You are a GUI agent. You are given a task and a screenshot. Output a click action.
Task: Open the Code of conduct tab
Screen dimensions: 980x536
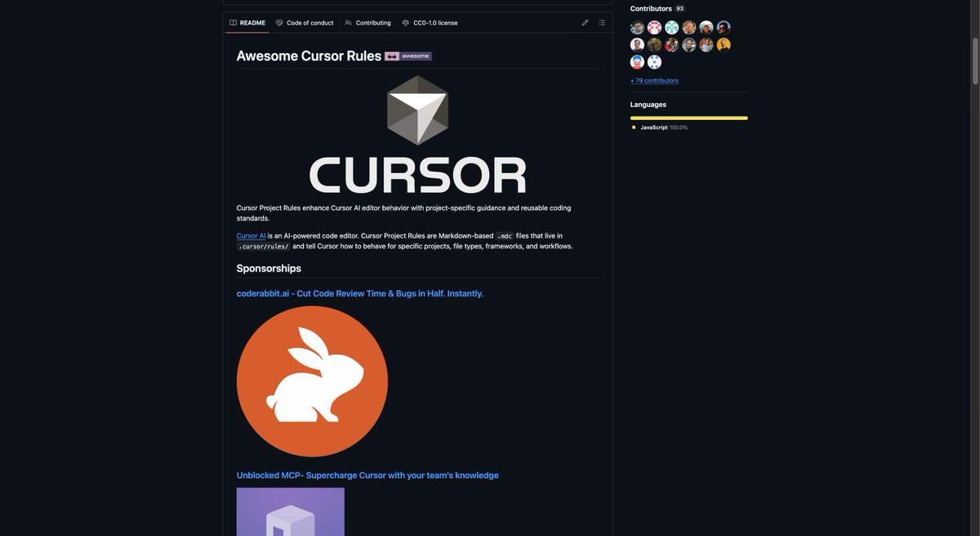305,23
